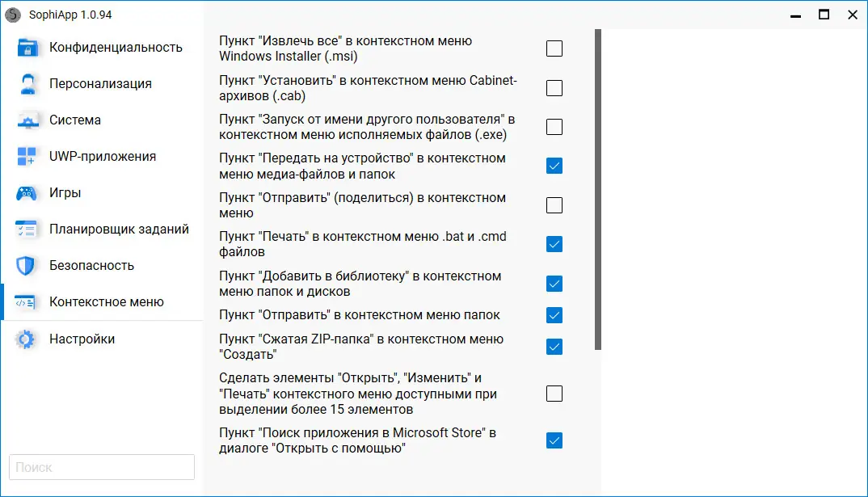This screenshot has width=868, height=497.
Task: Open Безопасность via the shield icon
Action: tap(25, 265)
